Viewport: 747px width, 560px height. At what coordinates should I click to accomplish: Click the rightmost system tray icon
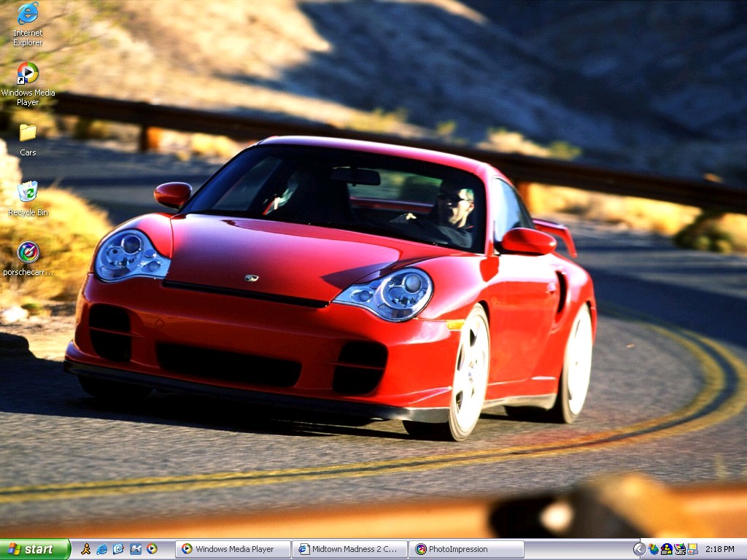pyautogui.click(x=692, y=549)
